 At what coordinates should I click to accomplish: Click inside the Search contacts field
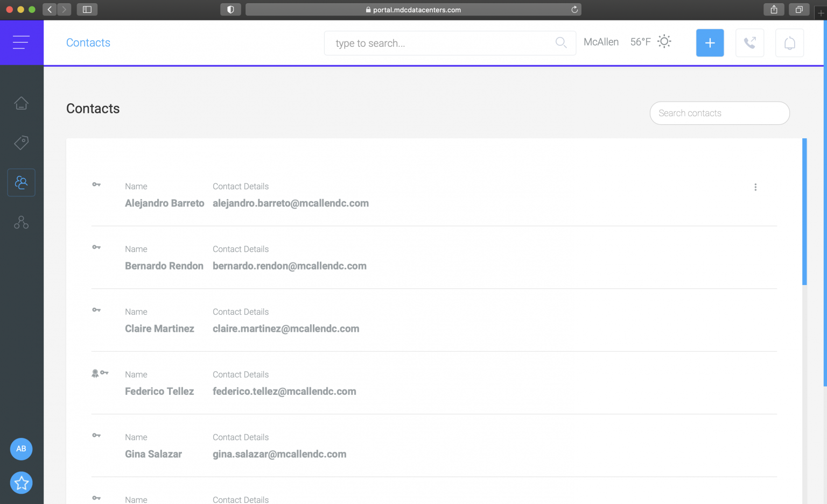pos(719,113)
